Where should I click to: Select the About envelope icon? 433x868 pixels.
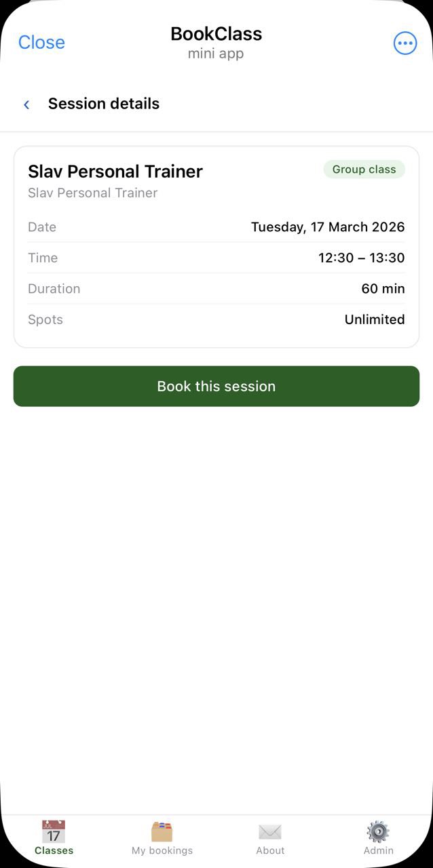click(270, 832)
